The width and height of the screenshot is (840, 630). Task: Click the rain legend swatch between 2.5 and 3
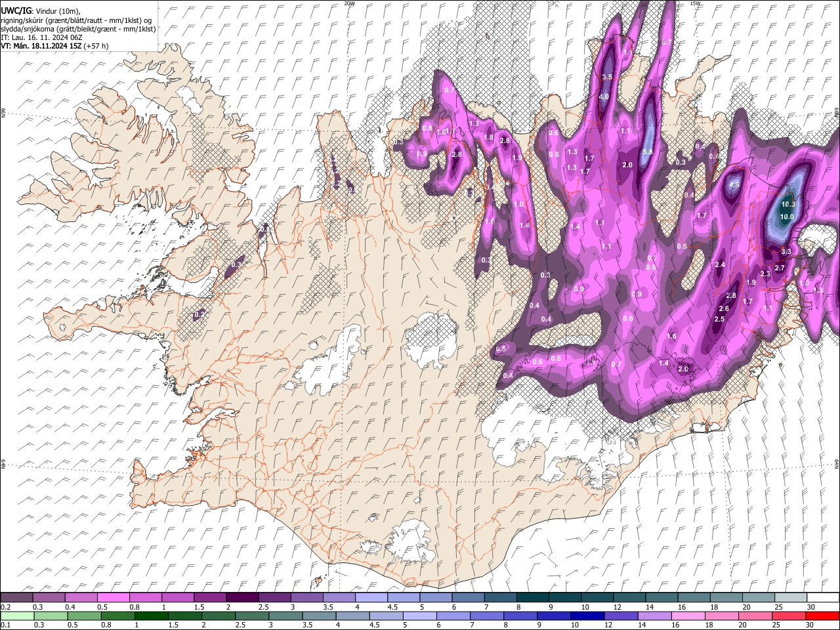click(252, 616)
